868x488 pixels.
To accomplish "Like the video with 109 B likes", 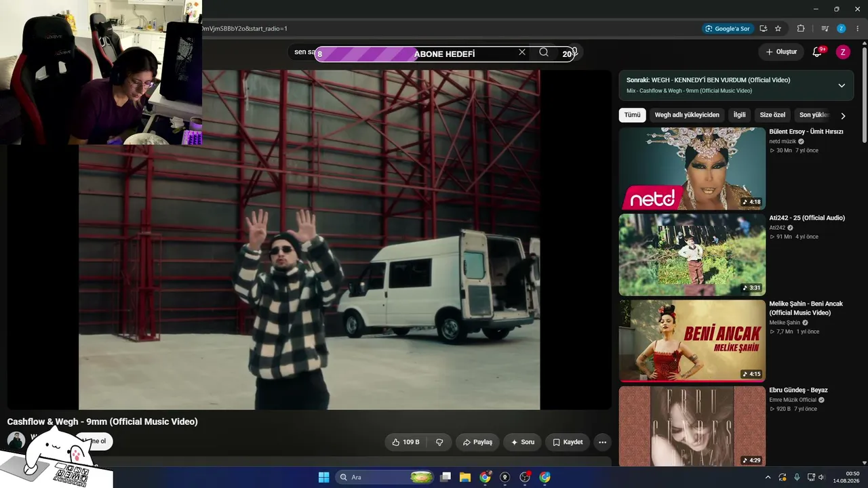I will (406, 442).
